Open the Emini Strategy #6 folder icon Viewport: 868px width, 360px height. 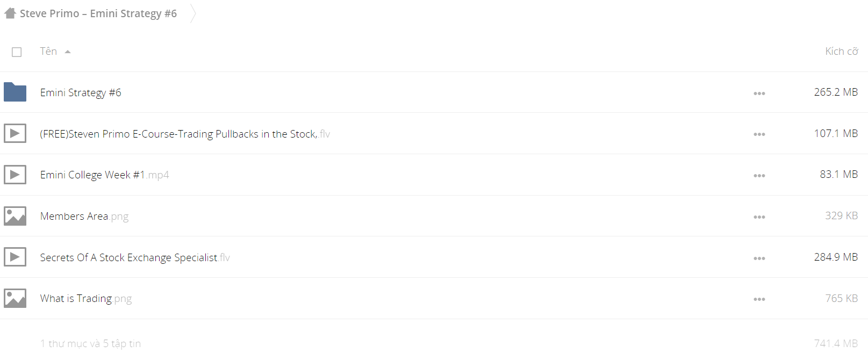coord(15,92)
